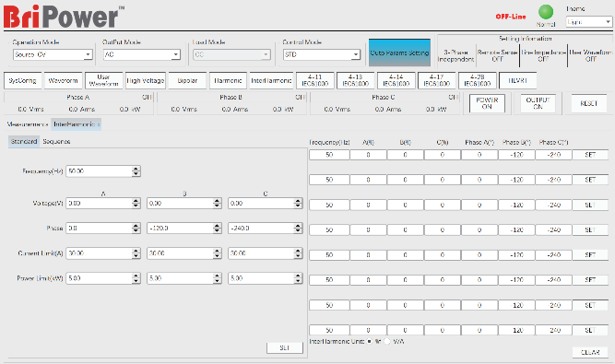Open the 4-28 IEC61000 tab

[x=478, y=80]
